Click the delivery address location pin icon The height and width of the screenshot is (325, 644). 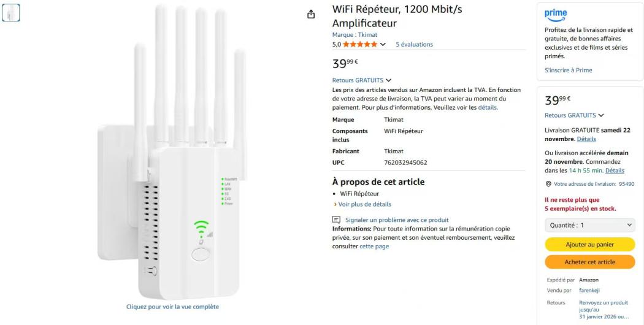click(x=548, y=184)
